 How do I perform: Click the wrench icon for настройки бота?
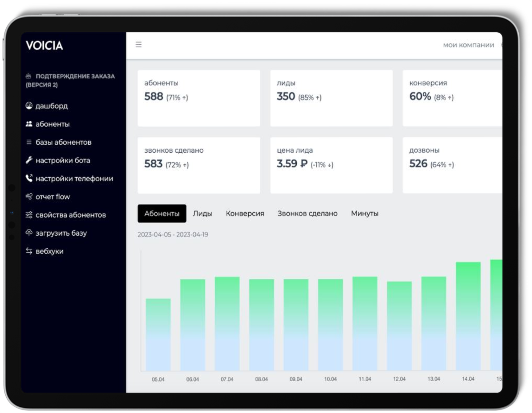pos(29,160)
